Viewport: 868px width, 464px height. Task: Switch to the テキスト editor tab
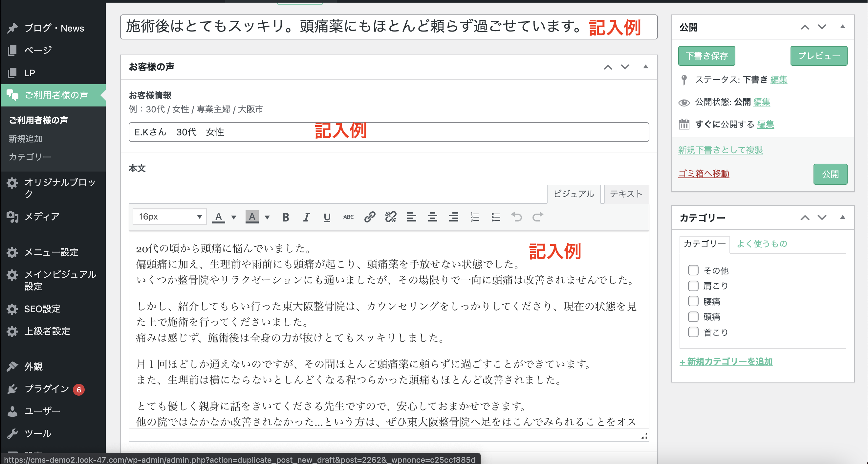(x=626, y=194)
